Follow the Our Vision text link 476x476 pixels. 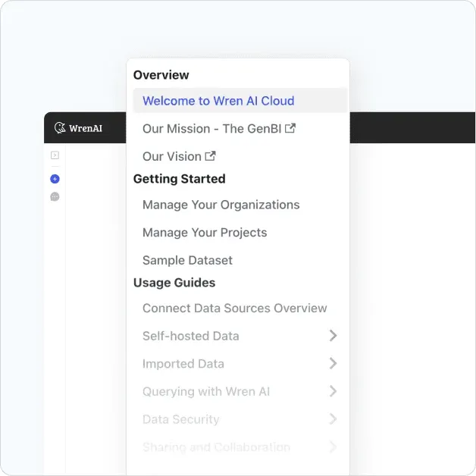(172, 156)
